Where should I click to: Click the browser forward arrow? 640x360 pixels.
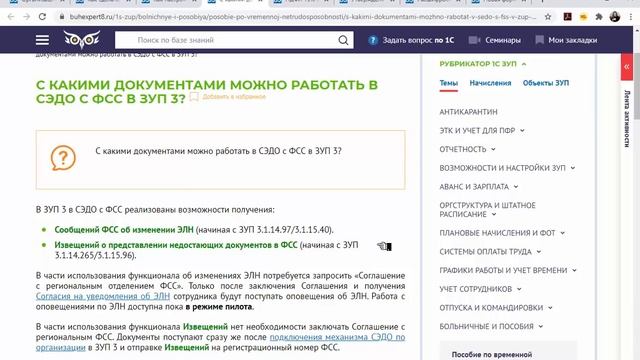point(27,17)
